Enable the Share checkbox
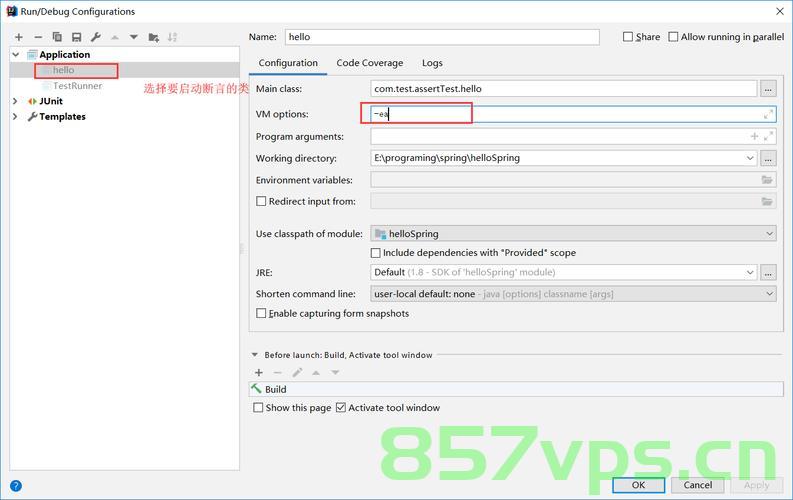Image resolution: width=793 pixels, height=500 pixels. [x=628, y=37]
